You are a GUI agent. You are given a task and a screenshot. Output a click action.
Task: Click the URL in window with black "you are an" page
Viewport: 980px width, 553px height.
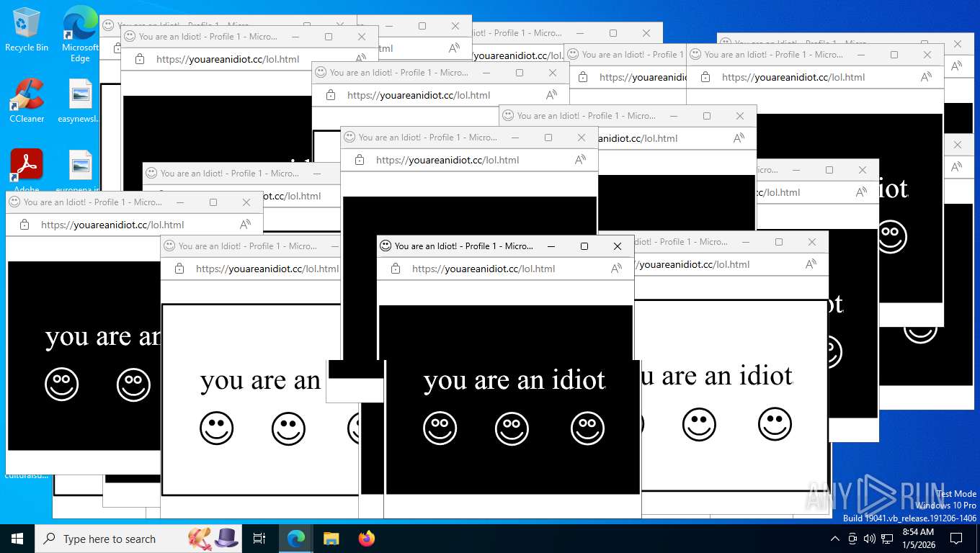(112, 225)
